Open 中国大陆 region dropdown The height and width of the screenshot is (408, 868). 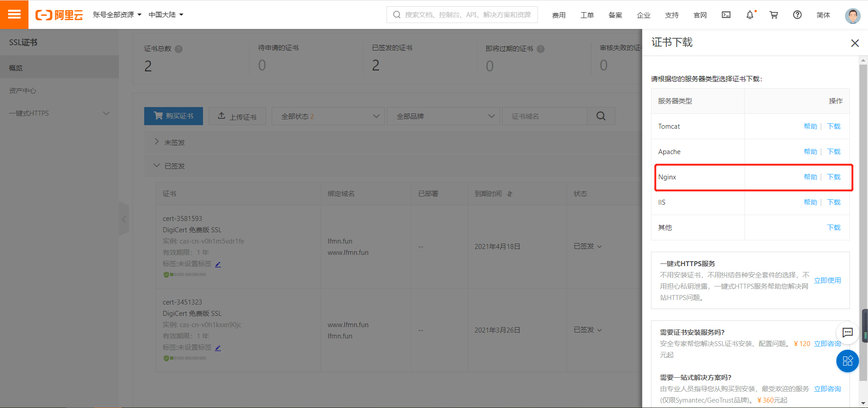coord(166,15)
